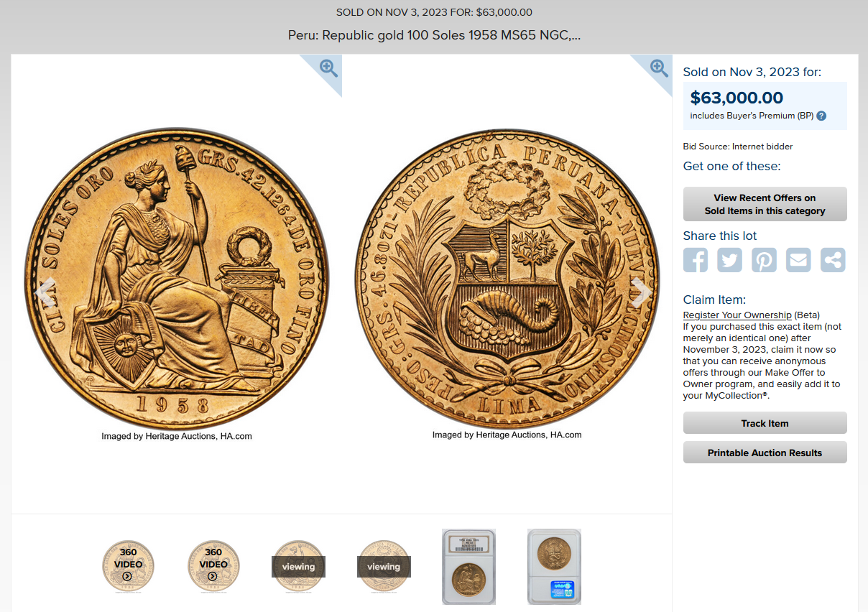Zoom in on the reverse coin image
The image size is (868, 612).
click(x=659, y=68)
